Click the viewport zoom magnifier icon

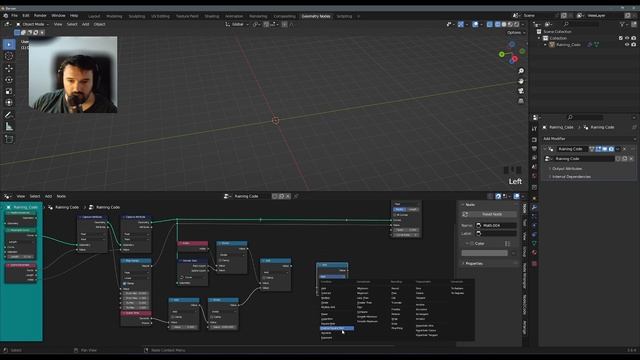(x=521, y=71)
